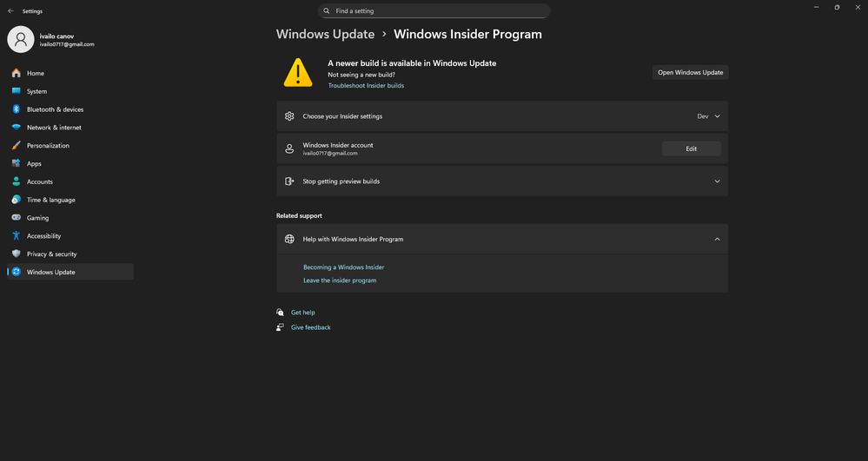Image resolution: width=868 pixels, height=461 pixels.
Task: Open Accessibility settings
Action: pyautogui.click(x=70, y=236)
